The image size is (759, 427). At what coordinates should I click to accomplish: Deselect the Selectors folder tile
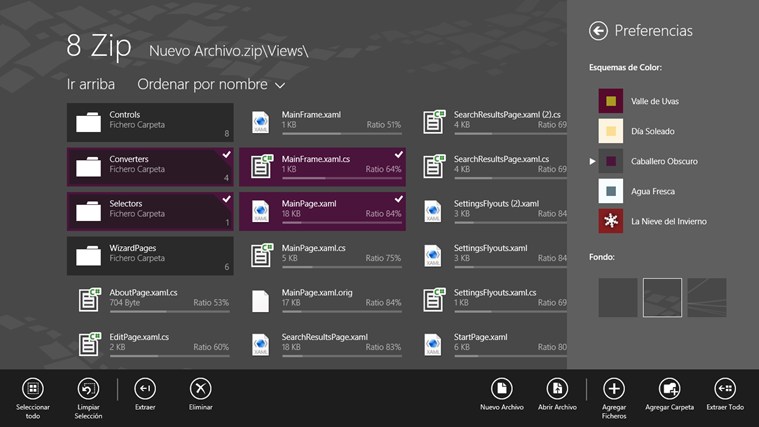(x=150, y=210)
